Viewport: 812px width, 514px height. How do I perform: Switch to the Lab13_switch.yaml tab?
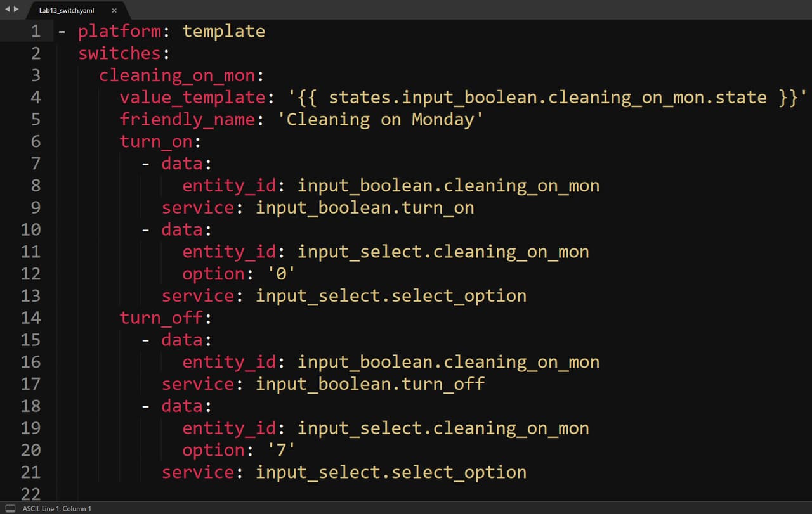point(67,11)
